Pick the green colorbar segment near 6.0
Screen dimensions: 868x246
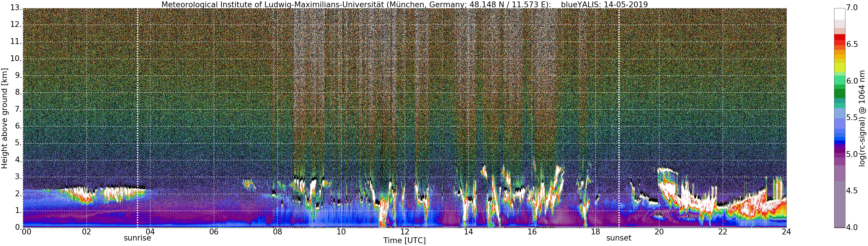(x=840, y=80)
